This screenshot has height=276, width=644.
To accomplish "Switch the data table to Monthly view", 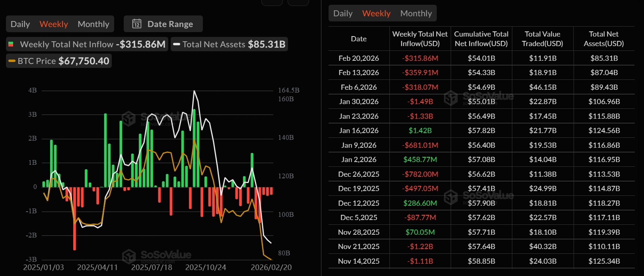I will click(416, 14).
